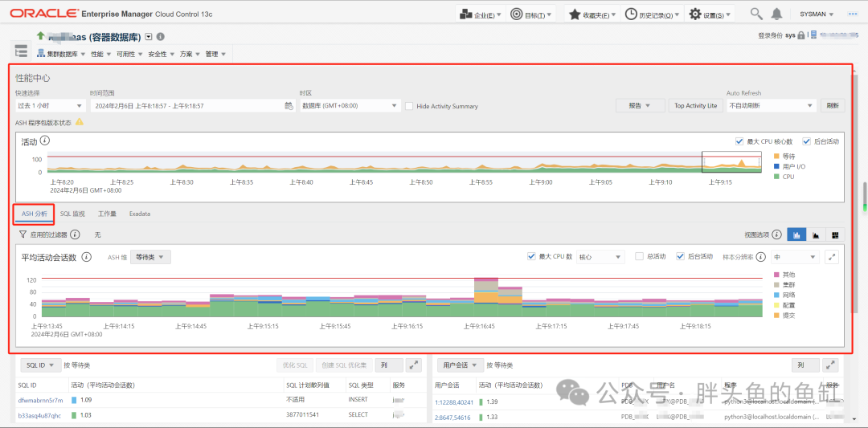Click info icon next to 平均活动会话数
The height and width of the screenshot is (428, 868).
(86, 257)
